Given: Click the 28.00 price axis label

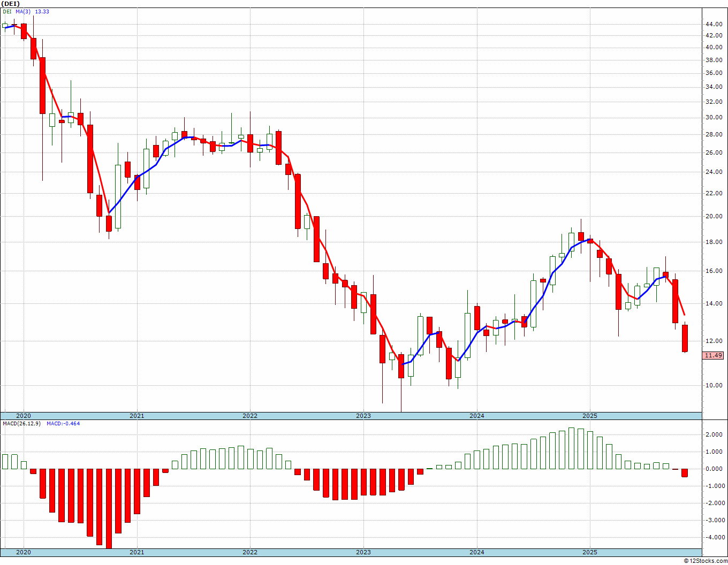Looking at the screenshot, I should [x=713, y=134].
